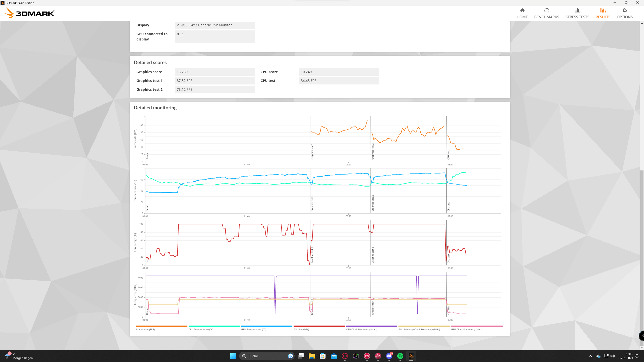Open Discord from the taskbar

point(389,356)
